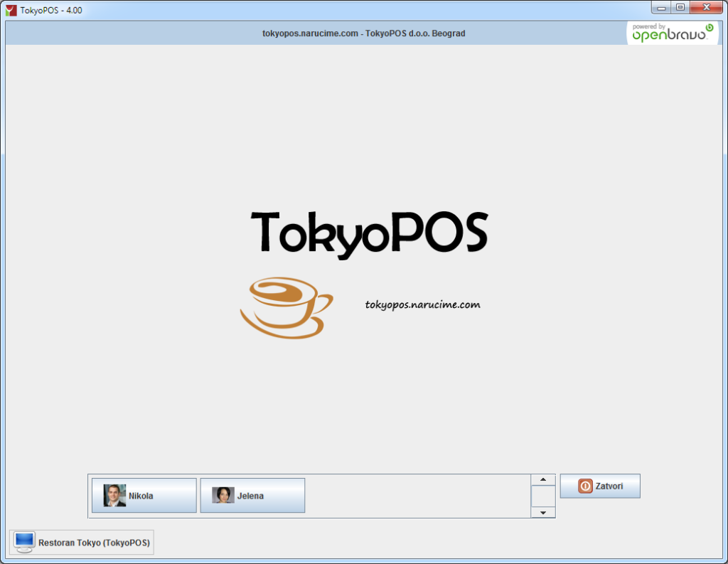This screenshot has width=728, height=564.
Task: Maximize the TokyoPOS window
Action: pyautogui.click(x=680, y=7)
